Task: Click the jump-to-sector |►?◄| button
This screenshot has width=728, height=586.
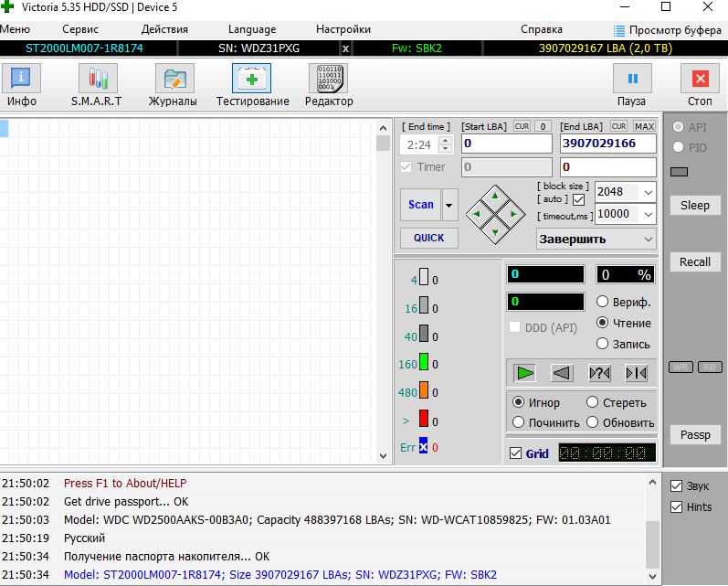Action: click(x=599, y=373)
